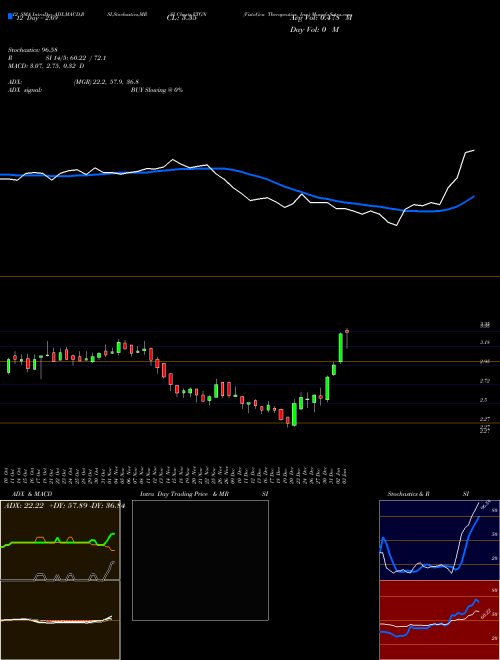Open the blue Stochastics chart panel
The height and width of the screenshot is (660, 500).
coord(439,540)
